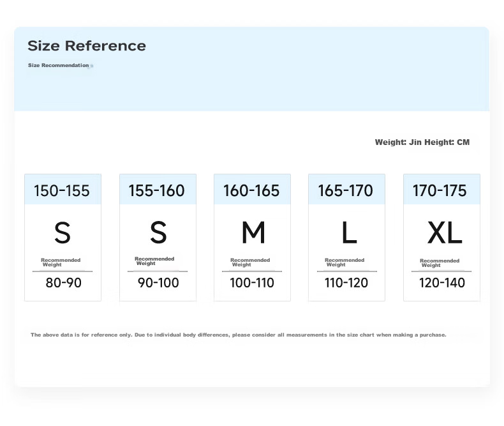Click the size XL letter
Image resolution: width=504 pixels, height=426 pixels.
pos(445,232)
